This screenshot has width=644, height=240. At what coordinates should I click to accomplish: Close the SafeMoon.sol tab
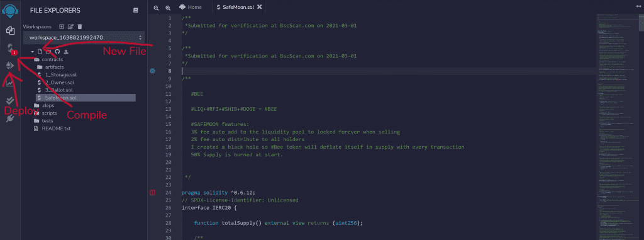pos(259,7)
